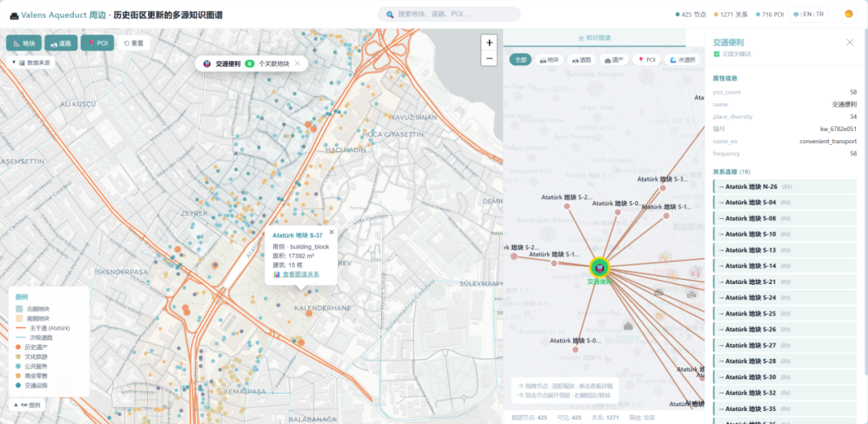Open relation Atatürk 地块 S-27

784,345
